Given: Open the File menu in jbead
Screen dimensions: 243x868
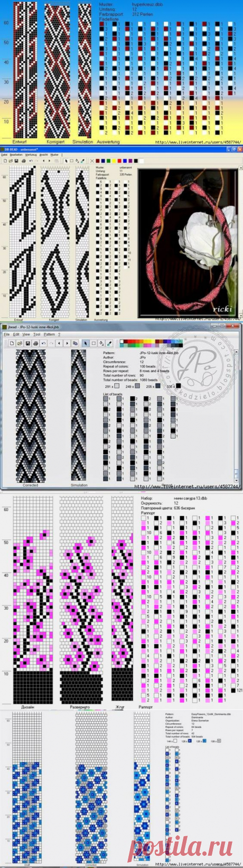Looking at the screenshot, I should tap(6, 335).
